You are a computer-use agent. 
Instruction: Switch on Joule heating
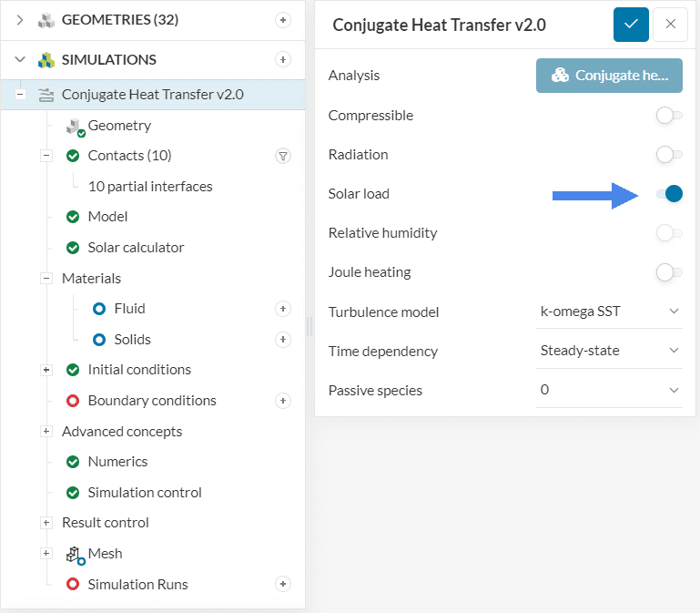(668, 272)
